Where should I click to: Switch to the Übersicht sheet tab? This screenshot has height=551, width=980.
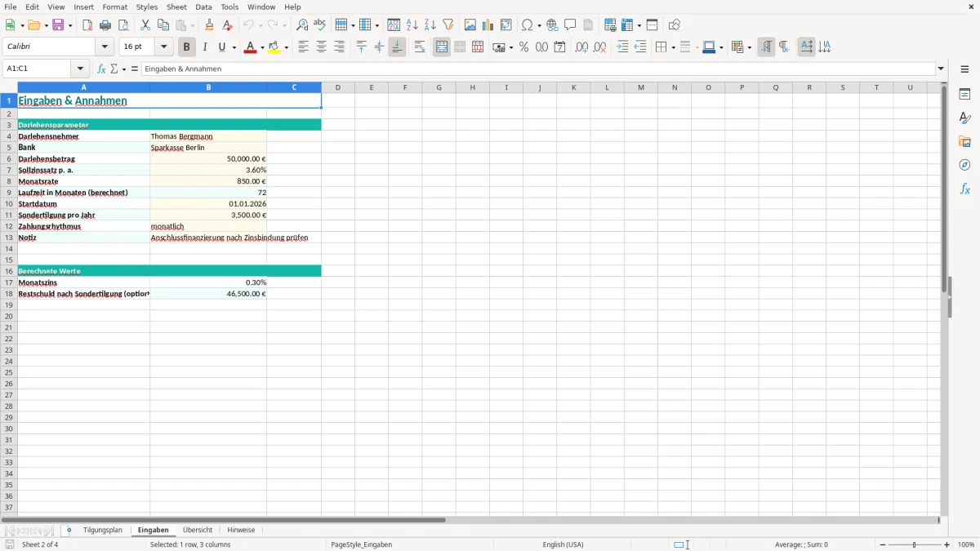click(198, 531)
